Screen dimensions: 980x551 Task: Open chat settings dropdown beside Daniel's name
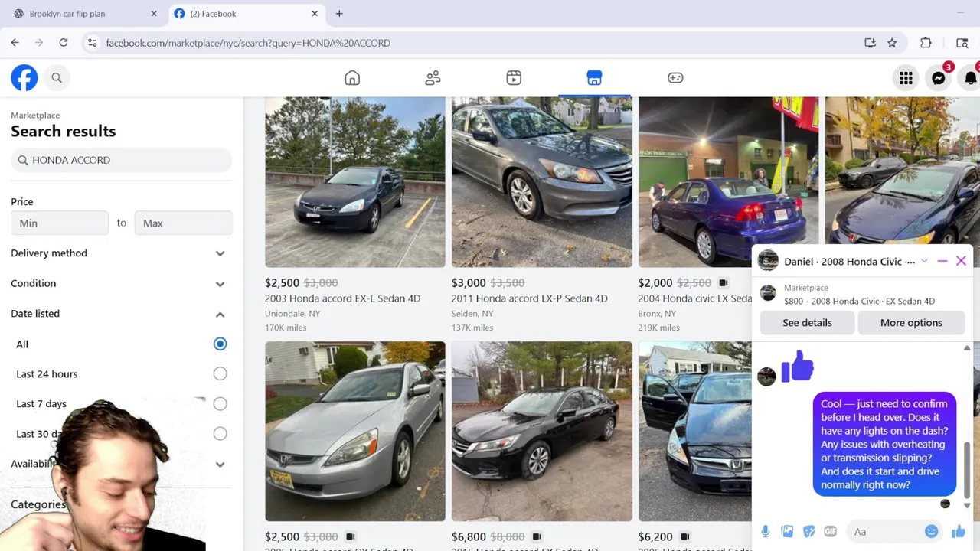(924, 261)
